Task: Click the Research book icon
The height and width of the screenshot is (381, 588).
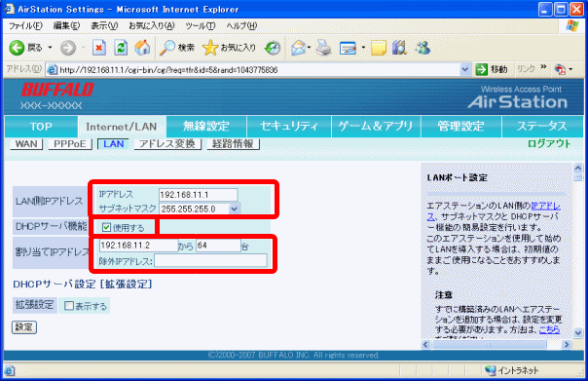Action: coord(399,48)
